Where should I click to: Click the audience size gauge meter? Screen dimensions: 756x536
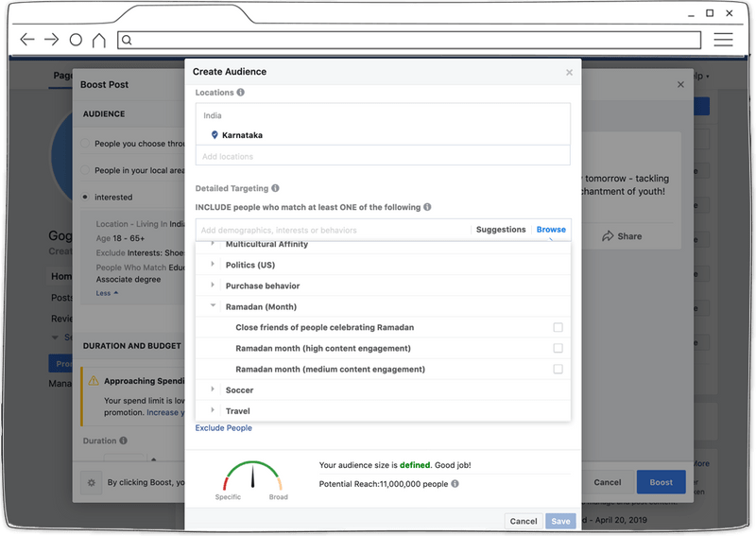pyautogui.click(x=252, y=476)
